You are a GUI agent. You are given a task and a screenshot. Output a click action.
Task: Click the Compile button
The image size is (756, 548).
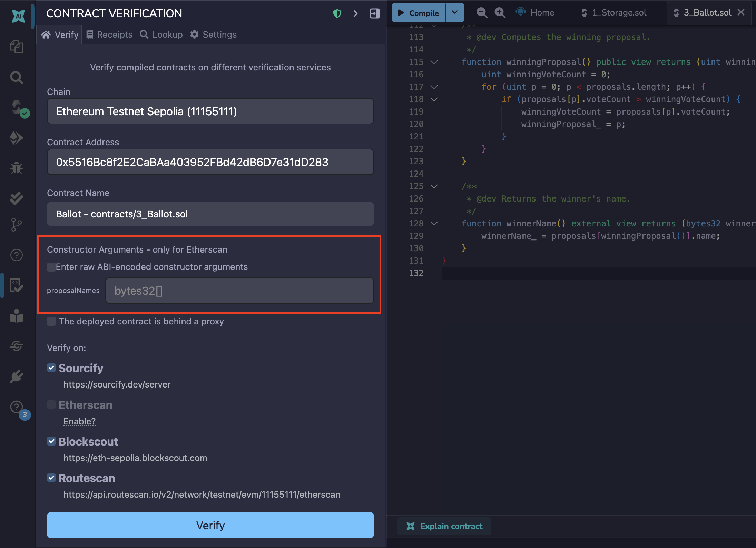(419, 13)
